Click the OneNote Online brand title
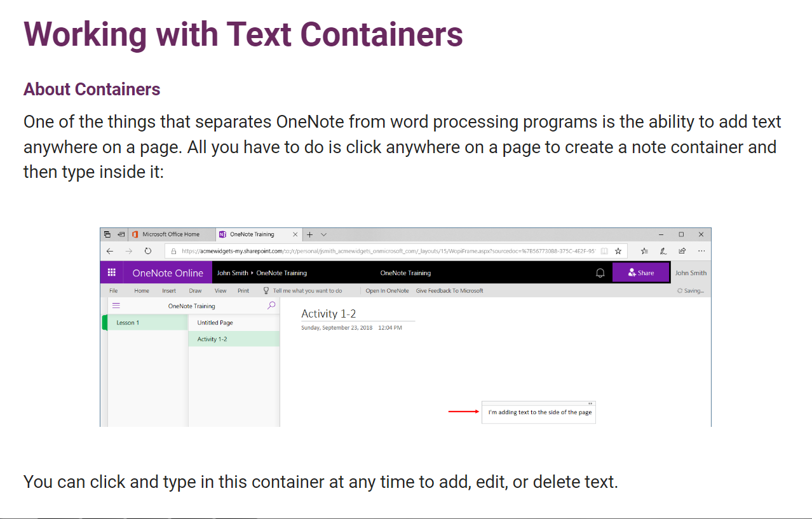The height and width of the screenshot is (519, 812). (x=168, y=273)
